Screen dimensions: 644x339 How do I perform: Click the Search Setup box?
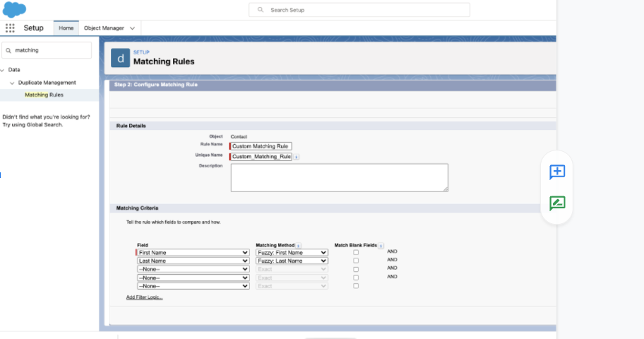click(x=359, y=10)
